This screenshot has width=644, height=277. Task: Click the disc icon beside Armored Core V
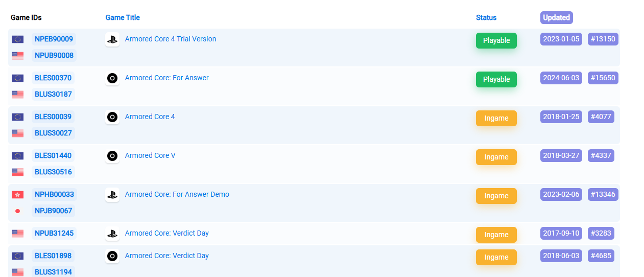click(112, 156)
